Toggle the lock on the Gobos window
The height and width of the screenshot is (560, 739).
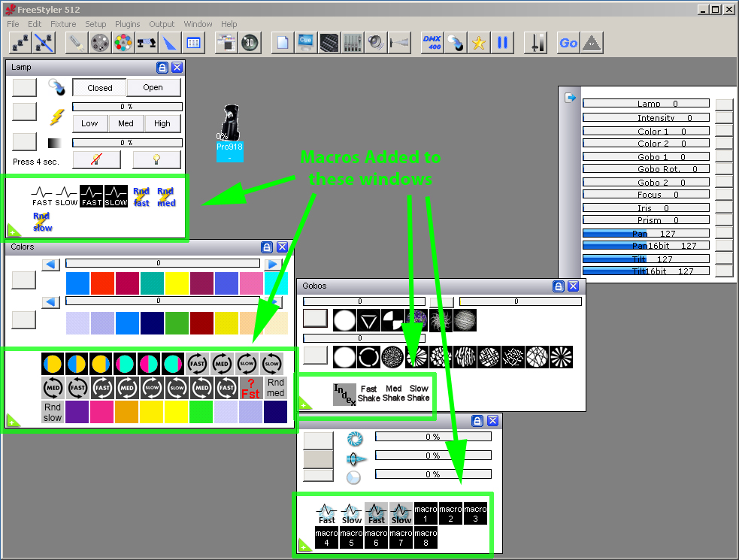coord(559,286)
